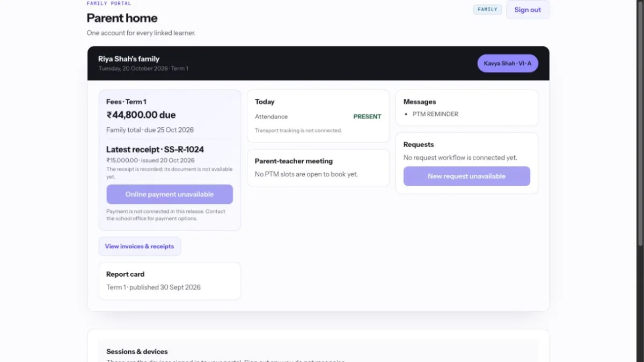Viewport: 644px width, 362px height.
Task: Click the Today heading
Action: click(x=265, y=102)
